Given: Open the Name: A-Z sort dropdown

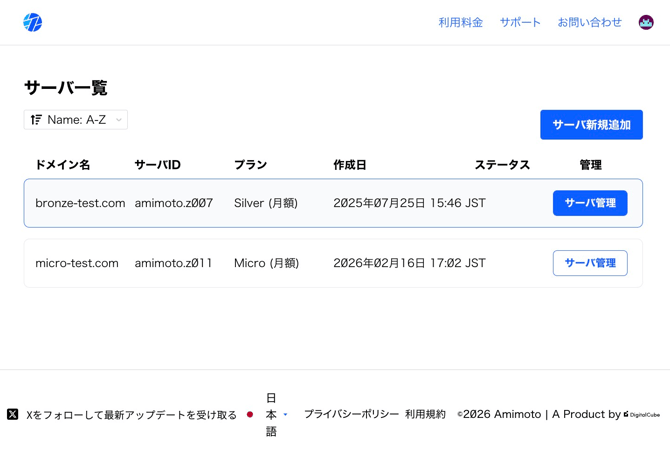Looking at the screenshot, I should pyautogui.click(x=76, y=120).
